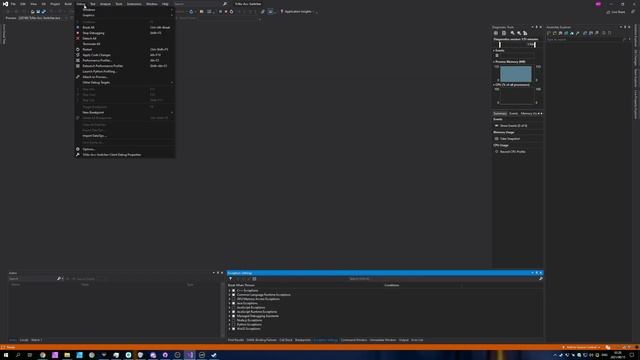Click Diagnostic Tools zoom out icon
The height and width of the screenshot is (360, 640).
tap(519, 33)
